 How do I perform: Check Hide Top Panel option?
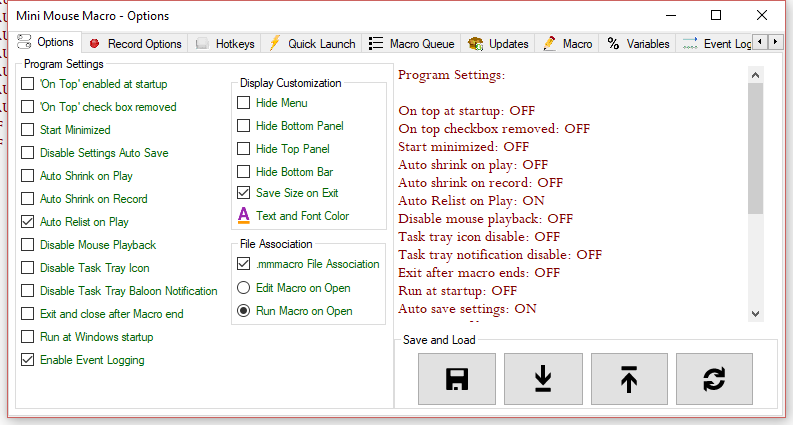pyautogui.click(x=243, y=149)
